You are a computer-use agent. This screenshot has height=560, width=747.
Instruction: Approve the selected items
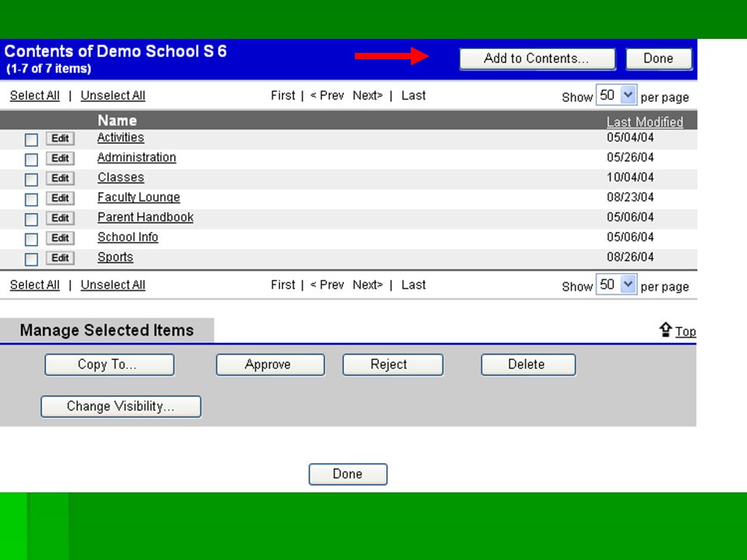(271, 365)
